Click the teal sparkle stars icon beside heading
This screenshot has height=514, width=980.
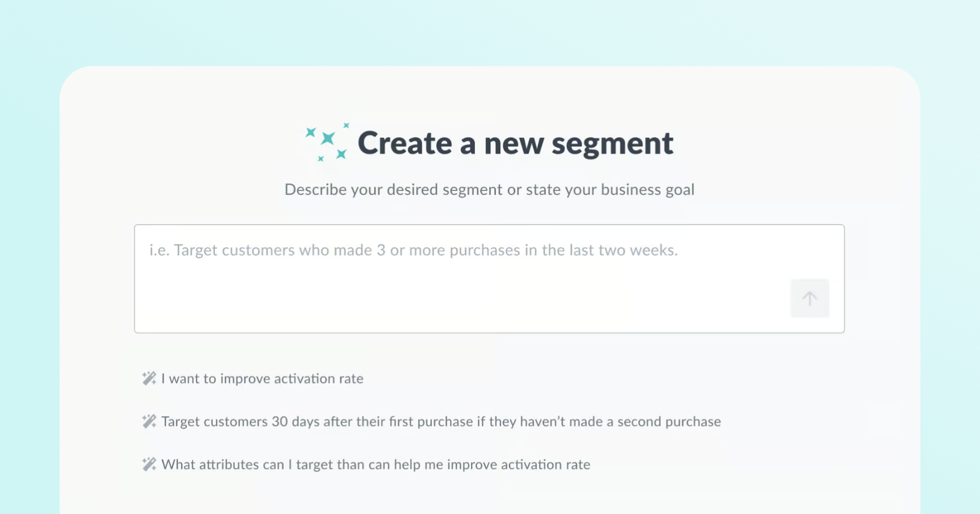click(327, 142)
